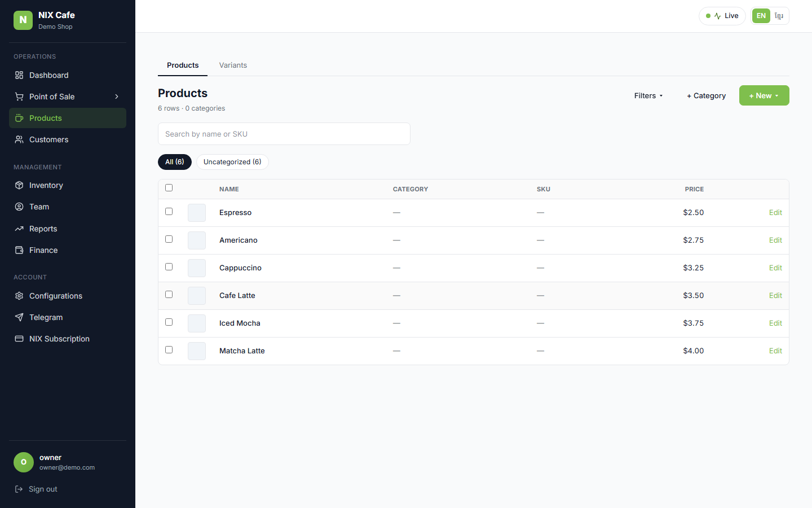Screen dimensions: 812x508
Task: Click the Inventory box icon
Action: (19, 185)
